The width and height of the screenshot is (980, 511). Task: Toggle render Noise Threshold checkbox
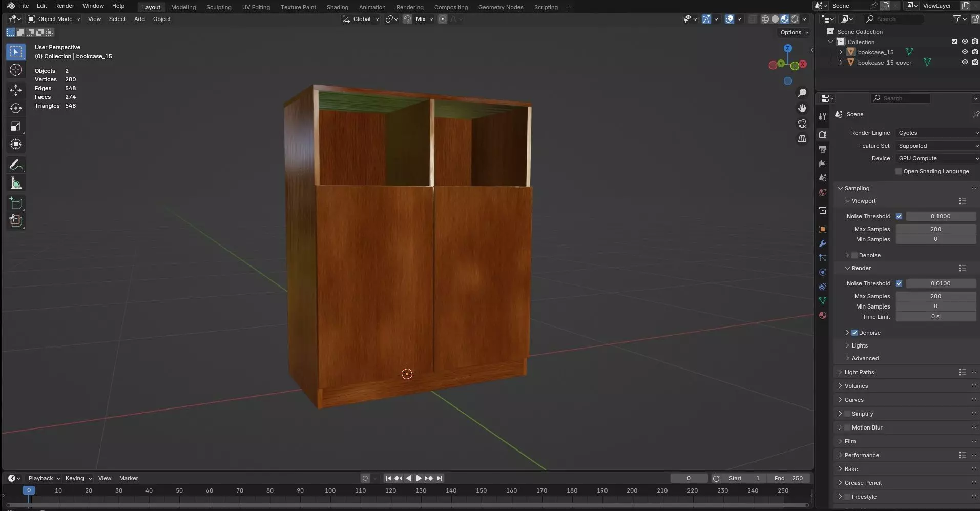(x=899, y=283)
